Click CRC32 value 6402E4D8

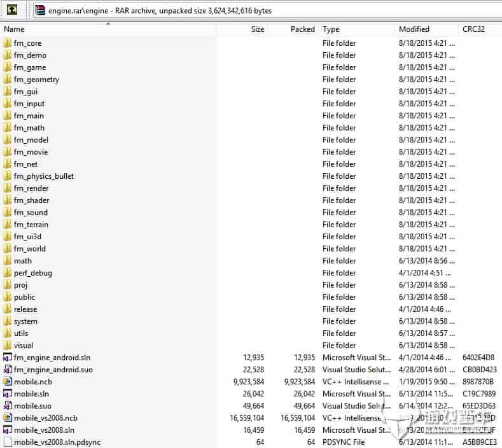[478, 357]
